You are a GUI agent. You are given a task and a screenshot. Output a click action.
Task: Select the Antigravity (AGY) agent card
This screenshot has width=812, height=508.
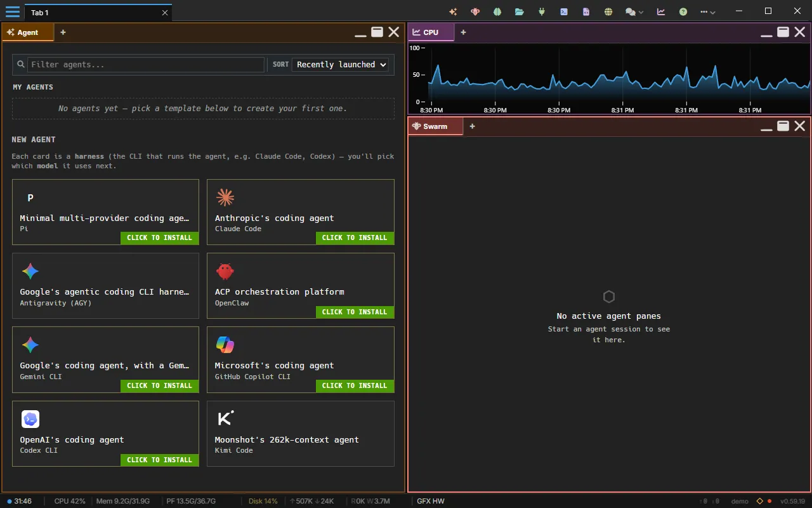pyautogui.click(x=105, y=286)
